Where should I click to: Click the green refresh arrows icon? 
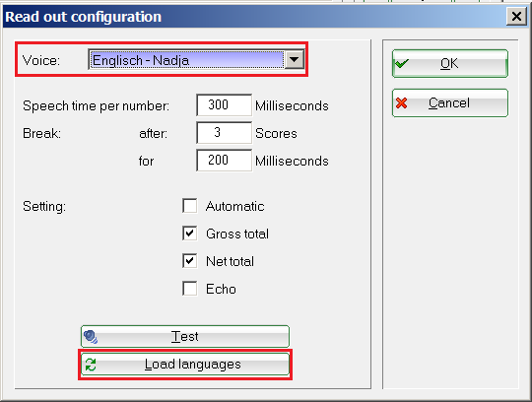tap(91, 365)
